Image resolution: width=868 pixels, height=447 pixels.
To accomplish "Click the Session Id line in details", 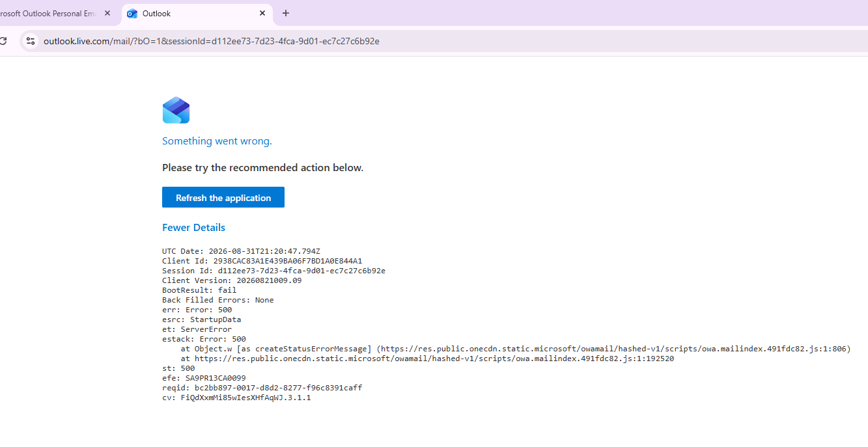I will tap(273, 271).
